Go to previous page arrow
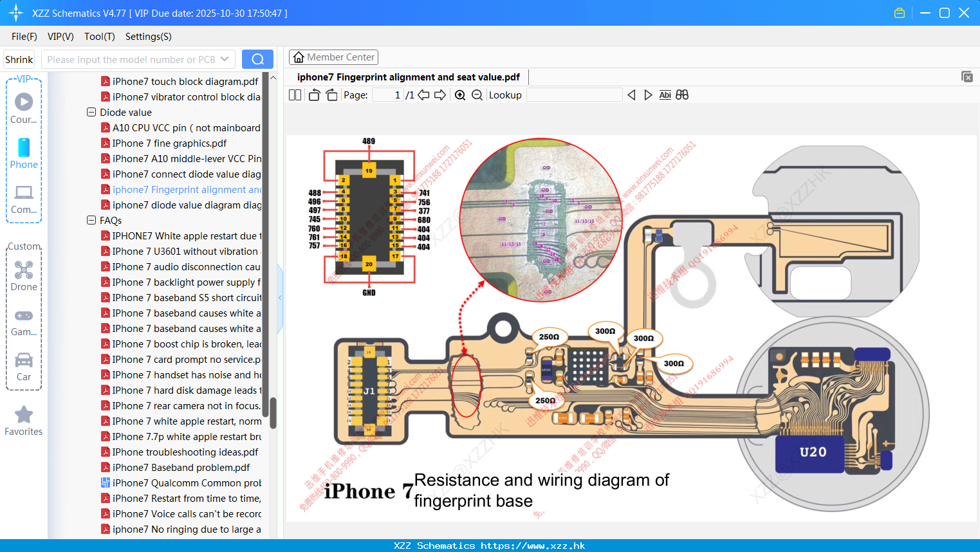The height and width of the screenshot is (552, 980). pyautogui.click(x=423, y=95)
